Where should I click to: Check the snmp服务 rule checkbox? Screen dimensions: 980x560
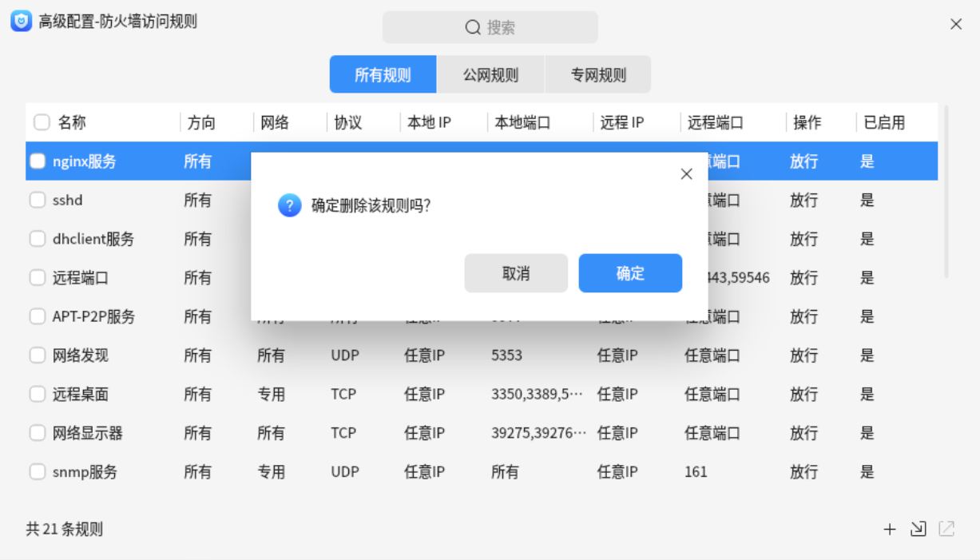click(38, 472)
